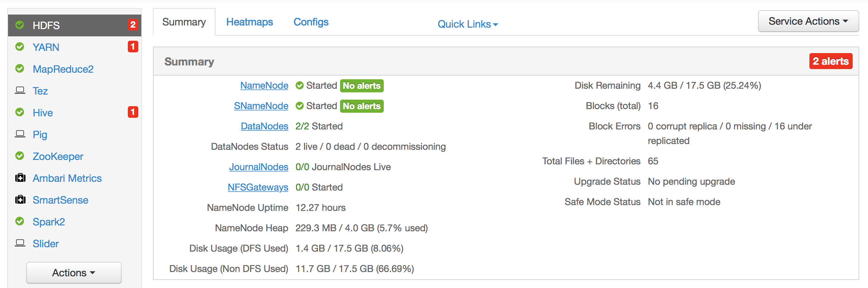The width and height of the screenshot is (868, 288).
Task: Open the DataNodes link
Action: 265,126
